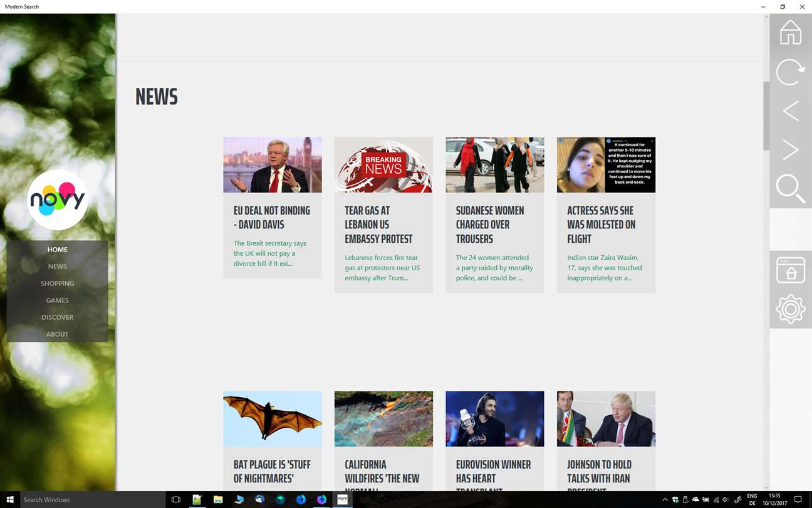
Task: Click the teal cube icon in taskbar
Action: (x=281, y=500)
